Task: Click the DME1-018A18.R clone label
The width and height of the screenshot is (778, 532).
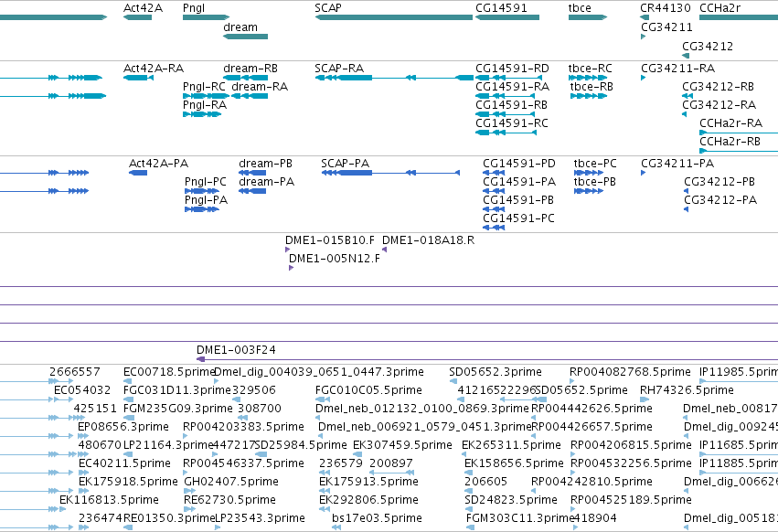Action: click(428, 240)
